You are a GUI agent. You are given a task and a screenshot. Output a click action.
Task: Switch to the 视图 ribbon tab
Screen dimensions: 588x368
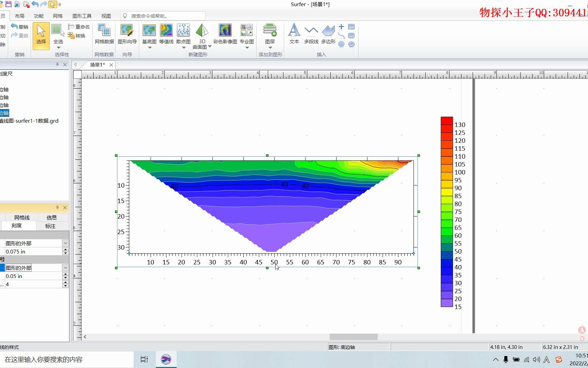point(106,16)
